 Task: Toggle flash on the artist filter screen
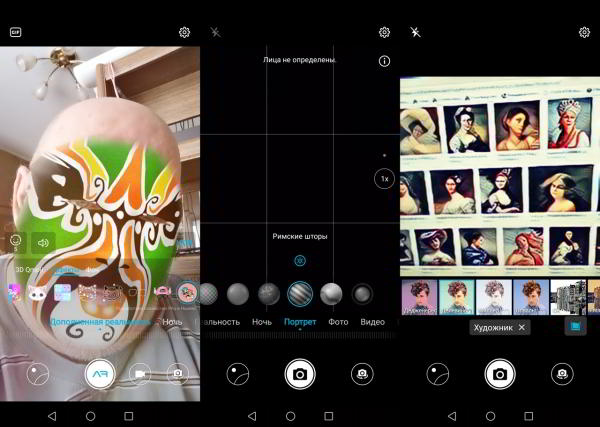415,32
